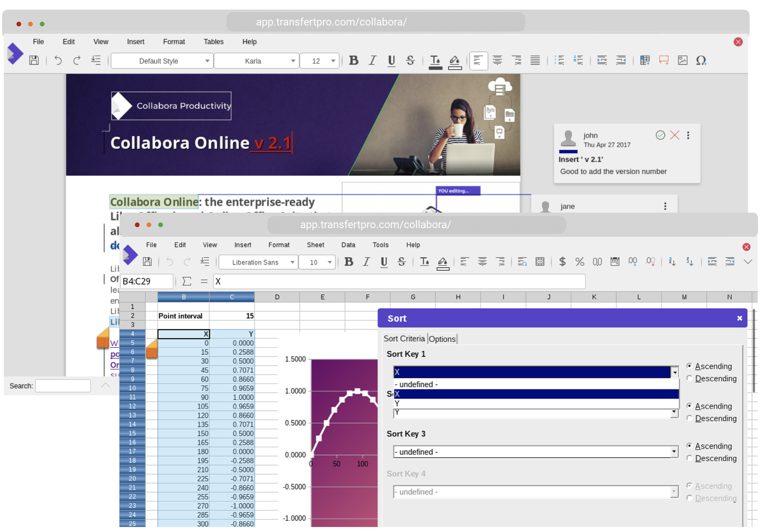Insert special character omega in Writer
The image size is (763, 532).
[701, 60]
